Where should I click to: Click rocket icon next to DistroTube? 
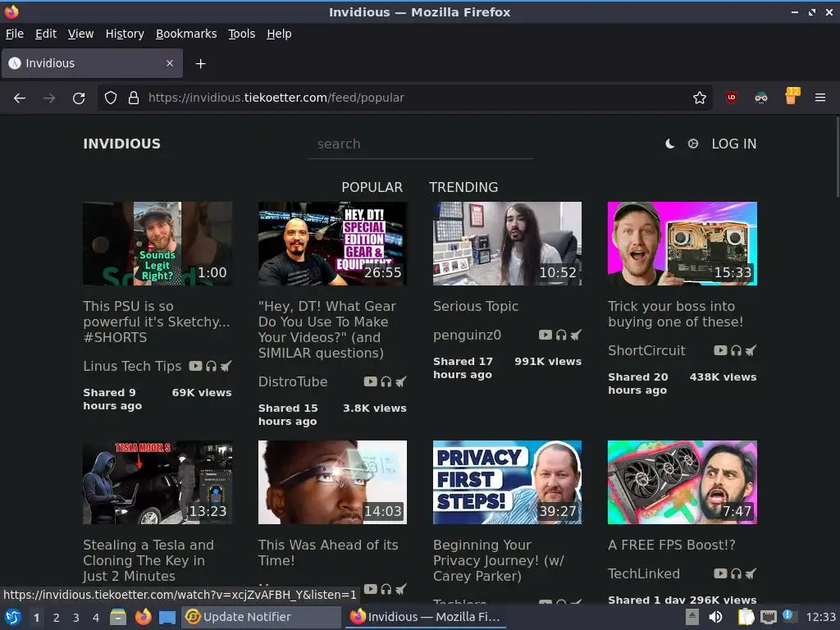pos(400,381)
